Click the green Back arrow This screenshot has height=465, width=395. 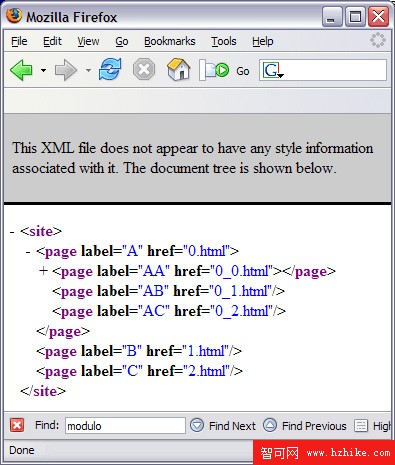point(21,70)
